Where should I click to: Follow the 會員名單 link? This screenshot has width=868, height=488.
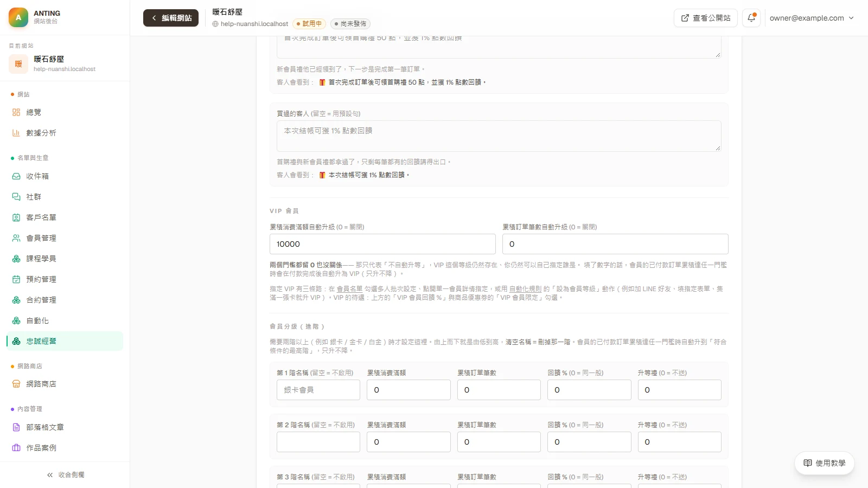[349, 289]
